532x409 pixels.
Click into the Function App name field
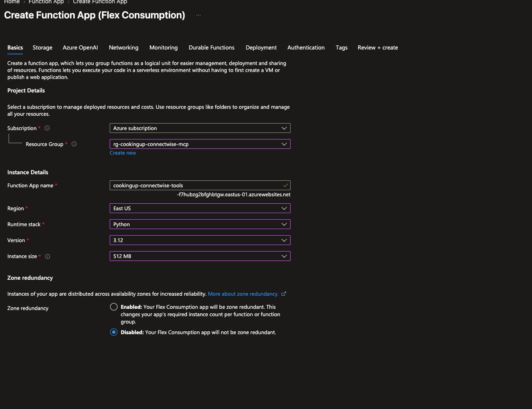pyautogui.click(x=200, y=185)
